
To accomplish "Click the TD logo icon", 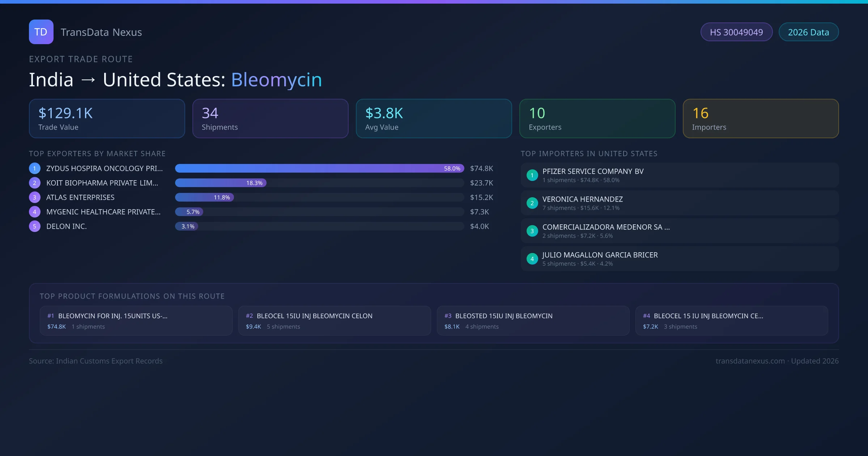I will click(41, 32).
